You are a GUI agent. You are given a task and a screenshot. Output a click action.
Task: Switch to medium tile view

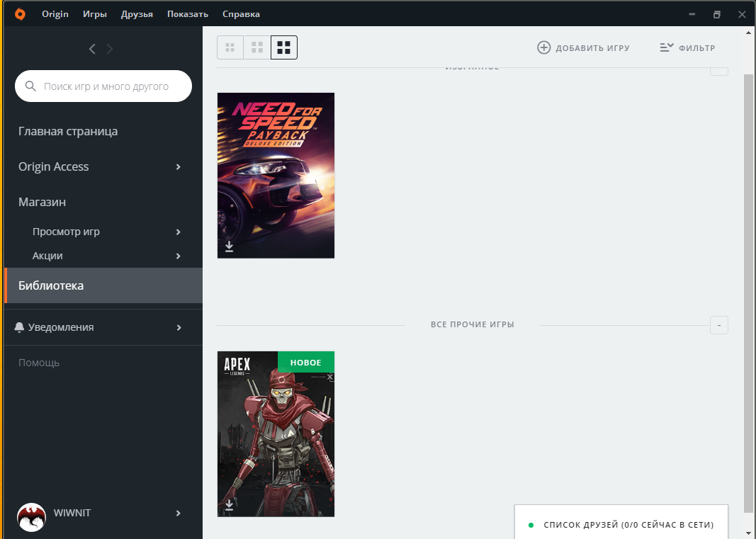click(257, 47)
